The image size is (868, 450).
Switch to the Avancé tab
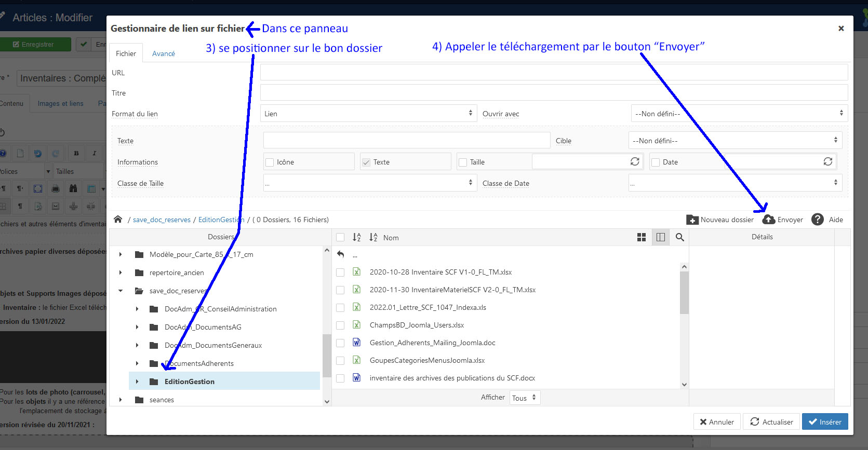[x=163, y=53]
